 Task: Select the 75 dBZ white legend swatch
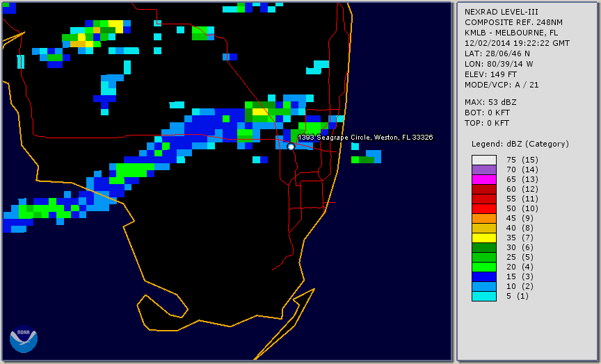click(483, 160)
